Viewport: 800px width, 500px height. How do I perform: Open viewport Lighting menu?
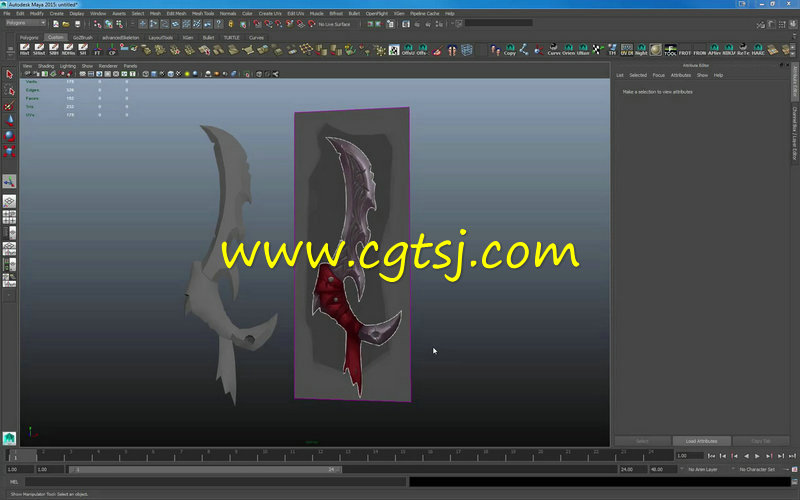click(67, 66)
